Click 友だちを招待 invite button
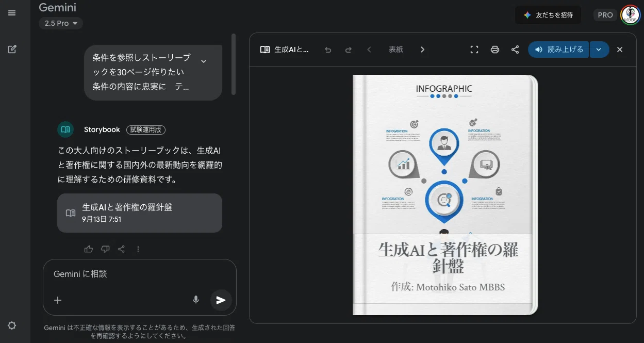The height and width of the screenshot is (343, 644). (548, 15)
